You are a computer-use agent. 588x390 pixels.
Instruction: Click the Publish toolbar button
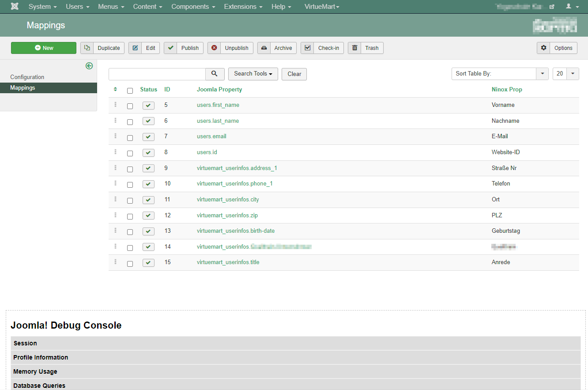(x=184, y=48)
